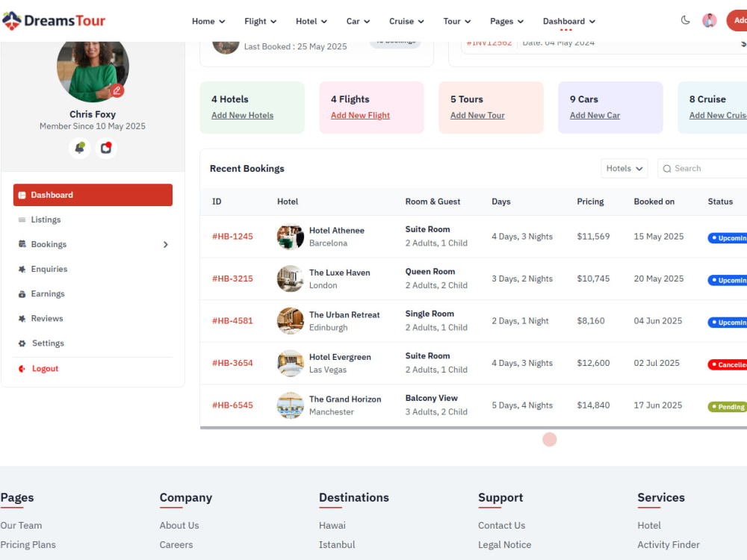Click the table's horizontal scrollbar

pos(474,428)
